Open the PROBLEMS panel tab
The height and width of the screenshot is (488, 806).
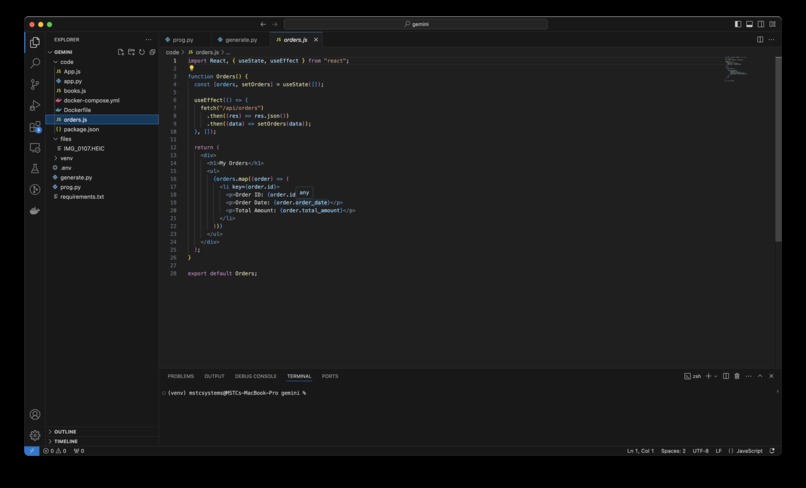coord(180,376)
